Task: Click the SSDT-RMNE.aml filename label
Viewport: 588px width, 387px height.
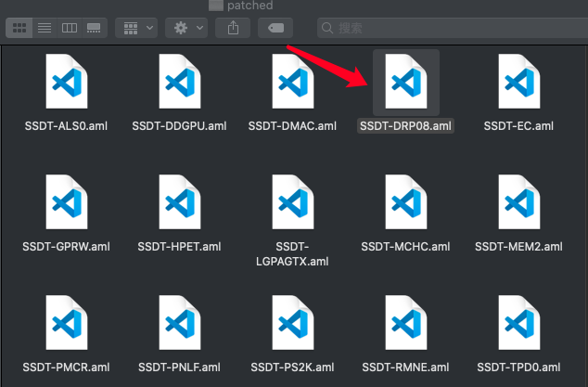Action: pyautogui.click(x=405, y=368)
